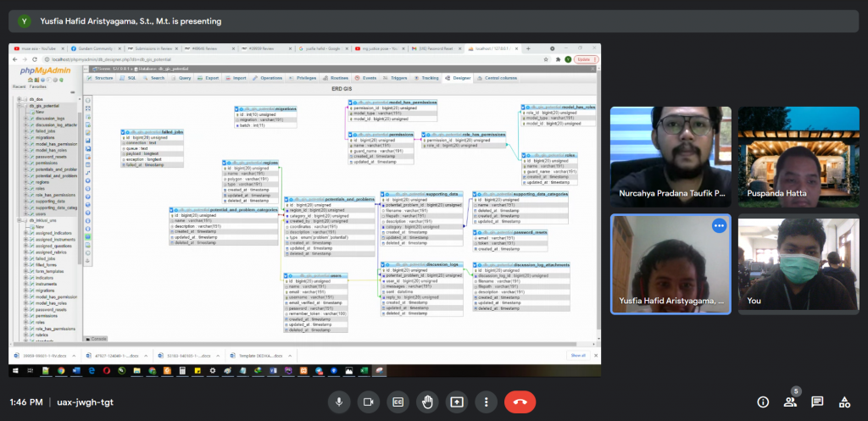Image resolution: width=868 pixels, height=421 pixels.
Task: Toggle the checkbox on supporting_data table header
Action: [383, 195]
